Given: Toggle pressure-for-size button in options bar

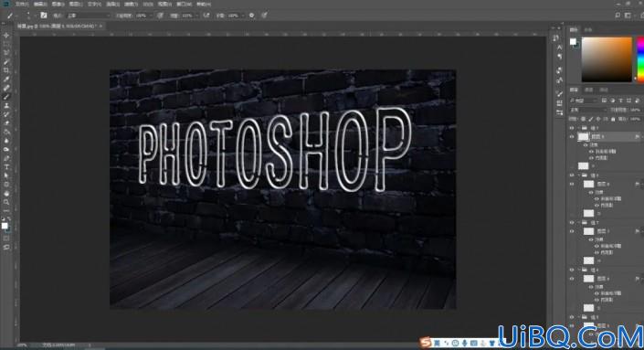Looking at the screenshot, I should 265,16.
